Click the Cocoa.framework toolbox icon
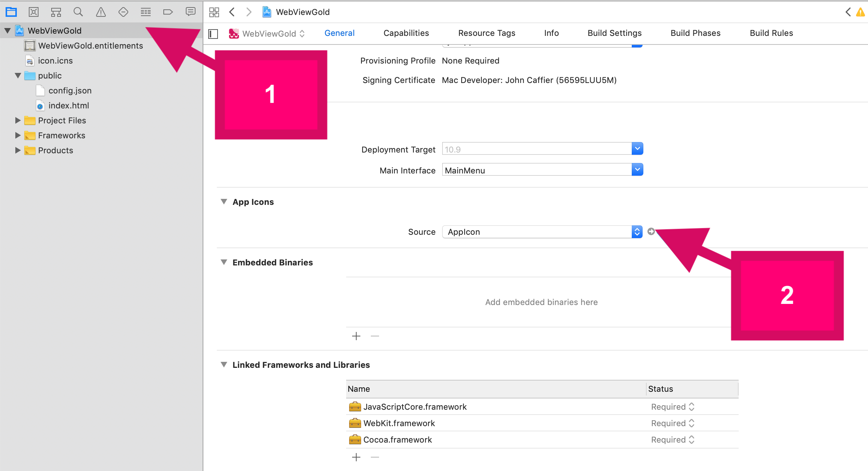868x471 pixels. [355, 439]
